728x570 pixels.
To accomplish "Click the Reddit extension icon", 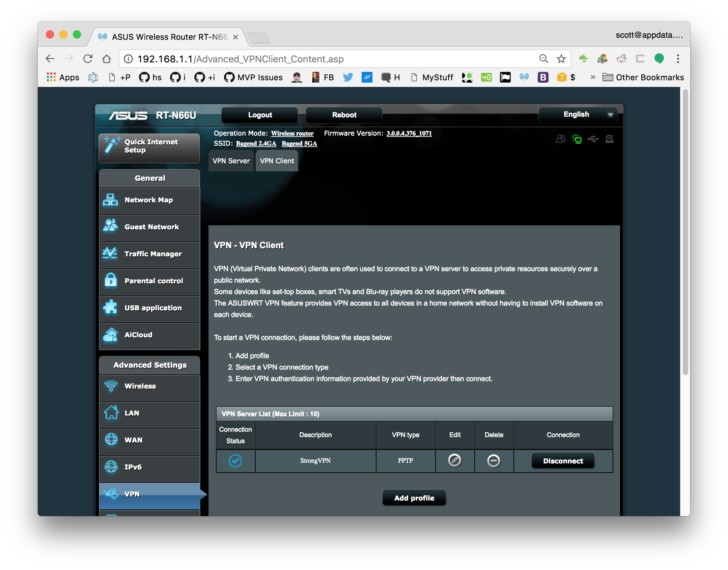I will [x=621, y=59].
